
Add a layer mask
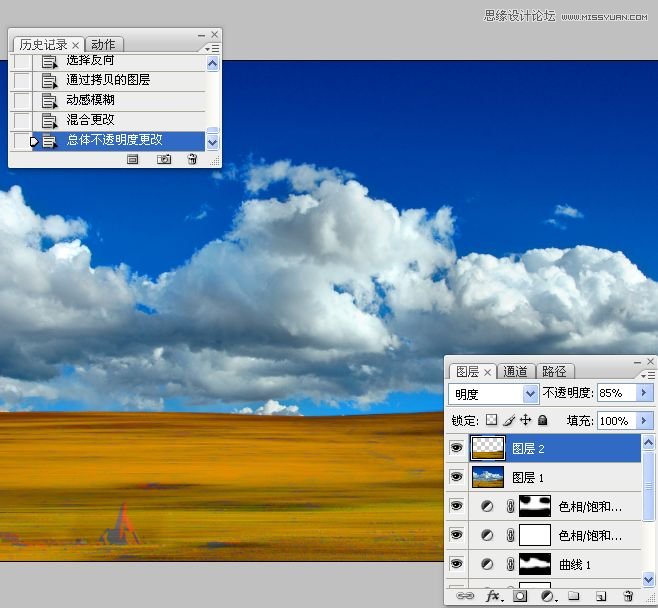(x=520, y=596)
